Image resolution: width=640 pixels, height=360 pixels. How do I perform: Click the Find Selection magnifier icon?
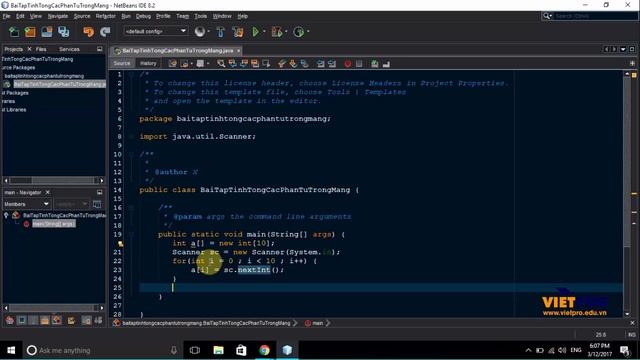221,63
